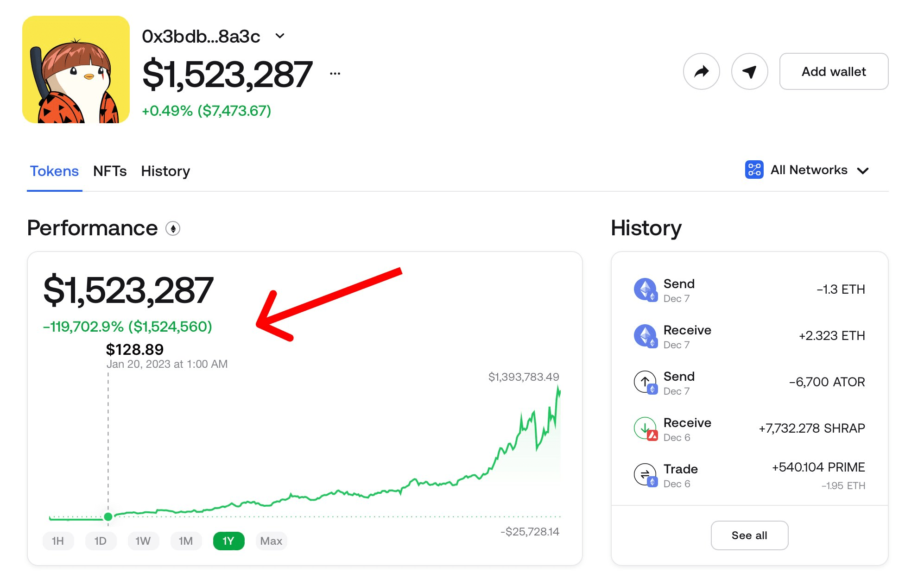The width and height of the screenshot is (924, 579).
Task: Click the Ethereum icon next to Performance
Action: [x=173, y=228]
